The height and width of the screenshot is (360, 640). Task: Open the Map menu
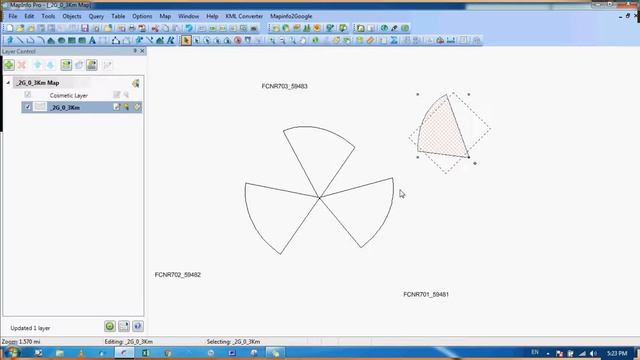pos(165,16)
